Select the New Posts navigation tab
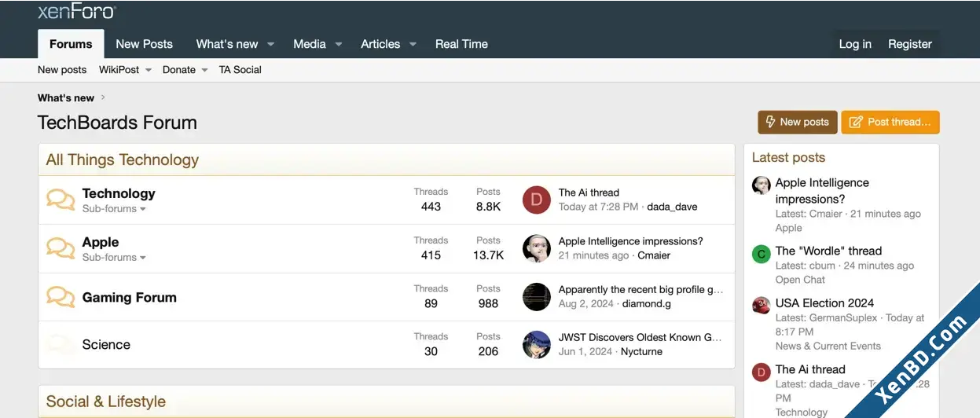The width and height of the screenshot is (980, 418). click(144, 44)
